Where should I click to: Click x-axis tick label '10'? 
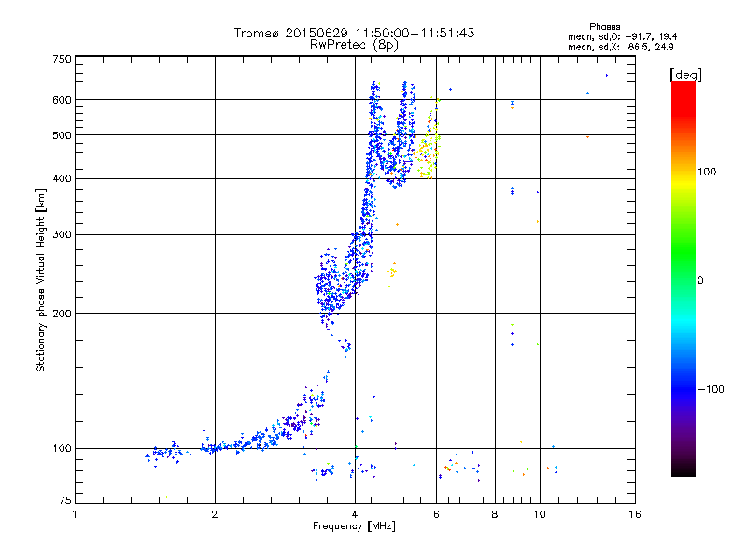pyautogui.click(x=540, y=514)
